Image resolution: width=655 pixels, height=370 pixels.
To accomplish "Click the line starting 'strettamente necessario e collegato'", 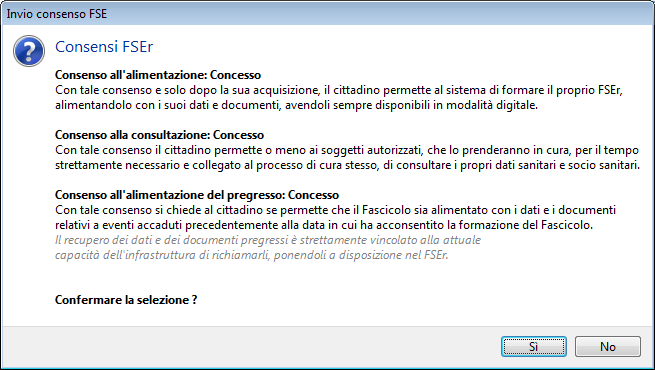I will coord(347,165).
